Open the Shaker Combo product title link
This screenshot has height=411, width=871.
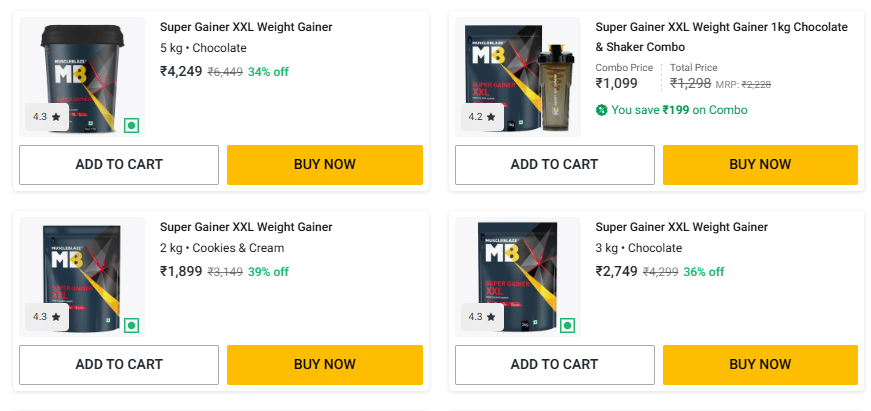click(x=721, y=37)
